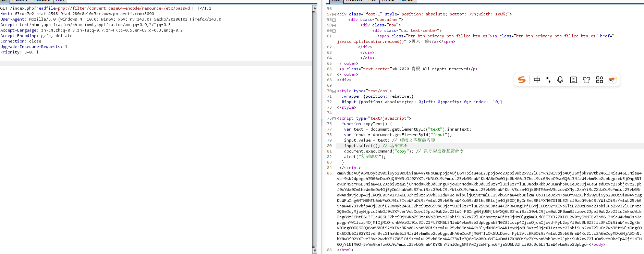644x254 pixels.
Task: Click '© 2020' copyright text at line 66
Action: click(x=402, y=69)
